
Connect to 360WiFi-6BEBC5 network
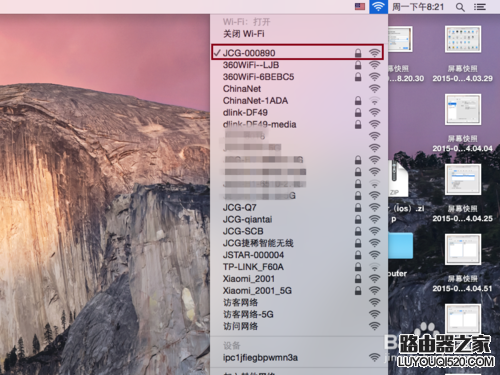299,77
